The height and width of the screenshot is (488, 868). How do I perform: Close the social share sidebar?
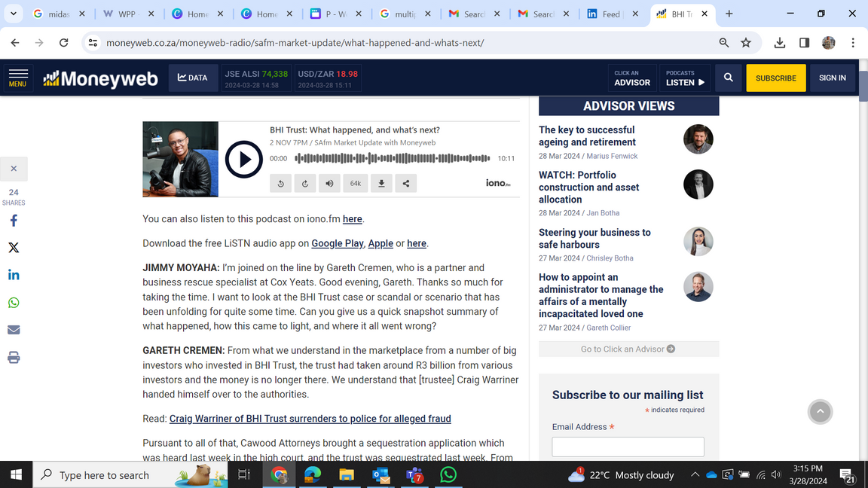coord(14,169)
